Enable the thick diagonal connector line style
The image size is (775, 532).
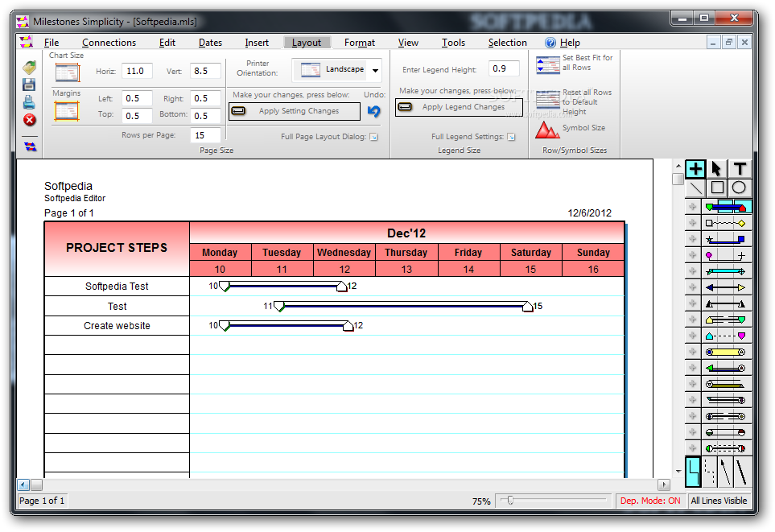[741, 472]
